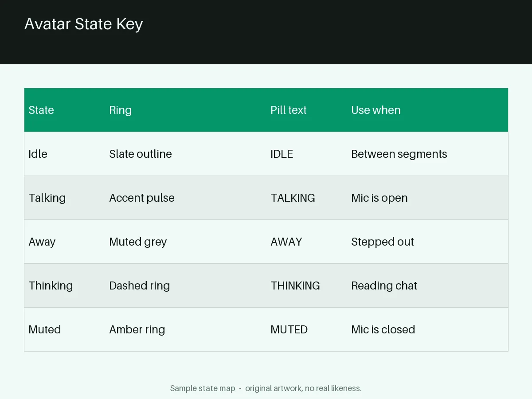
Task: Click the Away state cell
Action: [42, 242]
